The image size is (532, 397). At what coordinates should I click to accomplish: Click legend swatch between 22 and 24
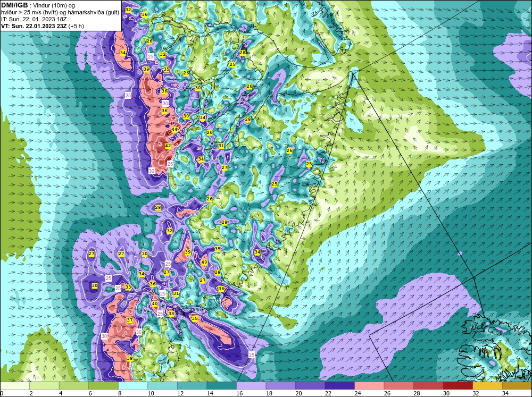tap(339, 385)
